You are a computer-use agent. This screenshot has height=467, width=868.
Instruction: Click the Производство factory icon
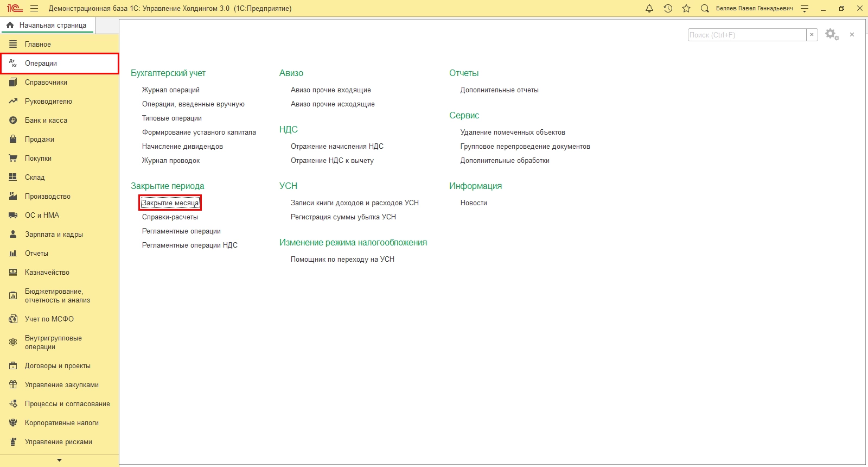(x=13, y=197)
